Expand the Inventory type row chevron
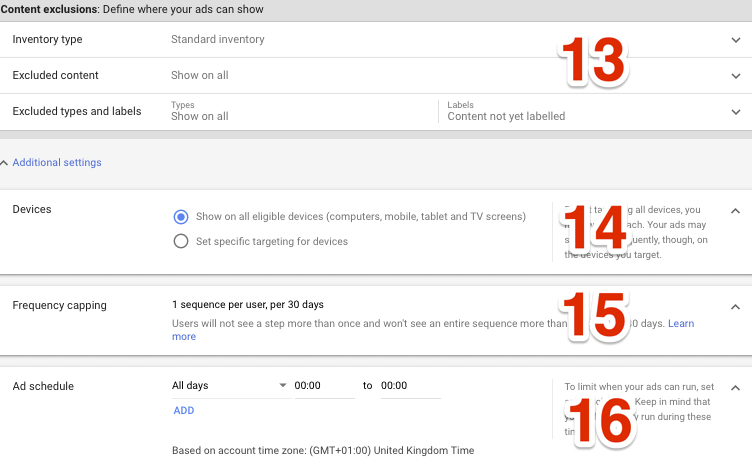 (x=736, y=40)
